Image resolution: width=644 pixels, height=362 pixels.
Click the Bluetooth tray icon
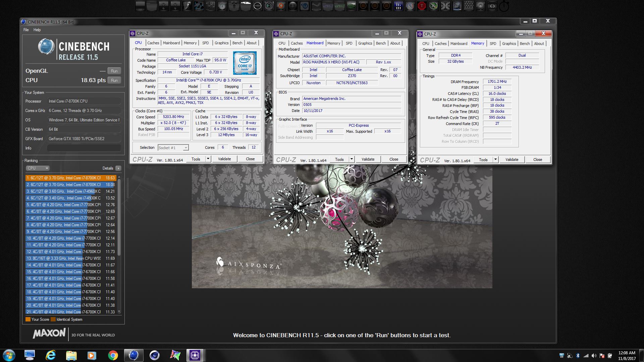tap(578, 356)
